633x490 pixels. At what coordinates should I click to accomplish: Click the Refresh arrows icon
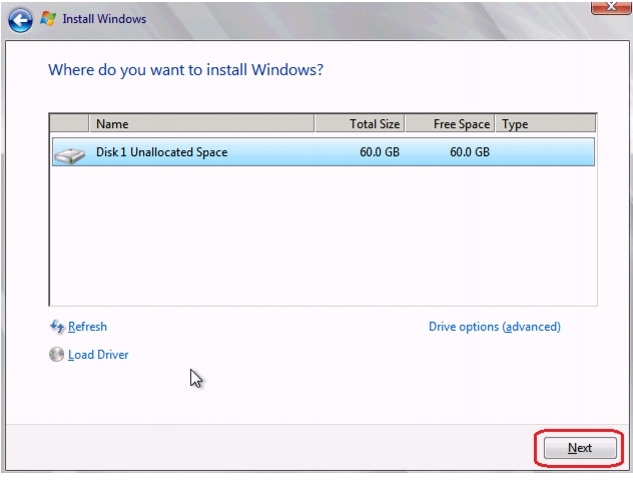(57, 326)
